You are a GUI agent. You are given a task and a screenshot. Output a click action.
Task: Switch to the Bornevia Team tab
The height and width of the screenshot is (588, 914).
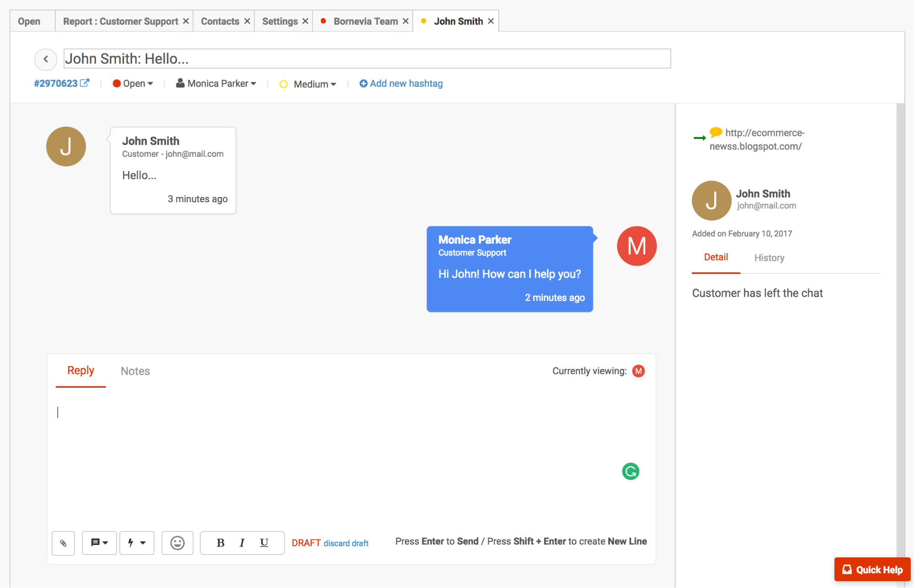tap(365, 21)
